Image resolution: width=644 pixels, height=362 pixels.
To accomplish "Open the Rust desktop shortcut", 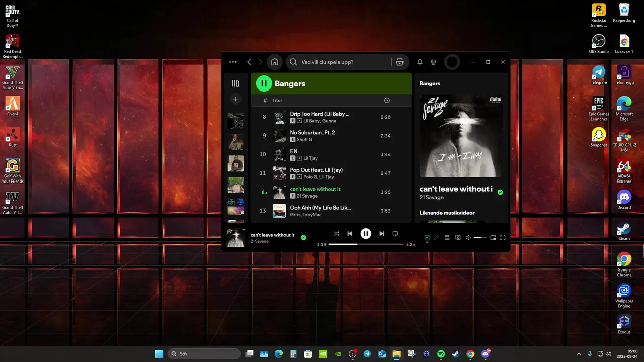I will [x=12, y=137].
